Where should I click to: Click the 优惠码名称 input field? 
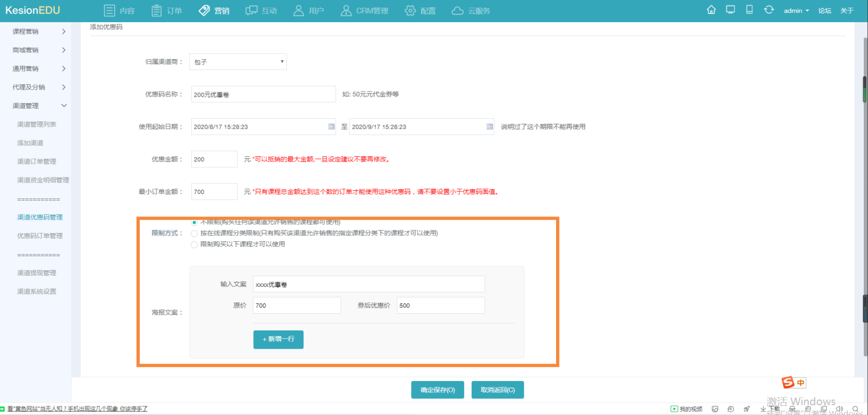click(263, 95)
